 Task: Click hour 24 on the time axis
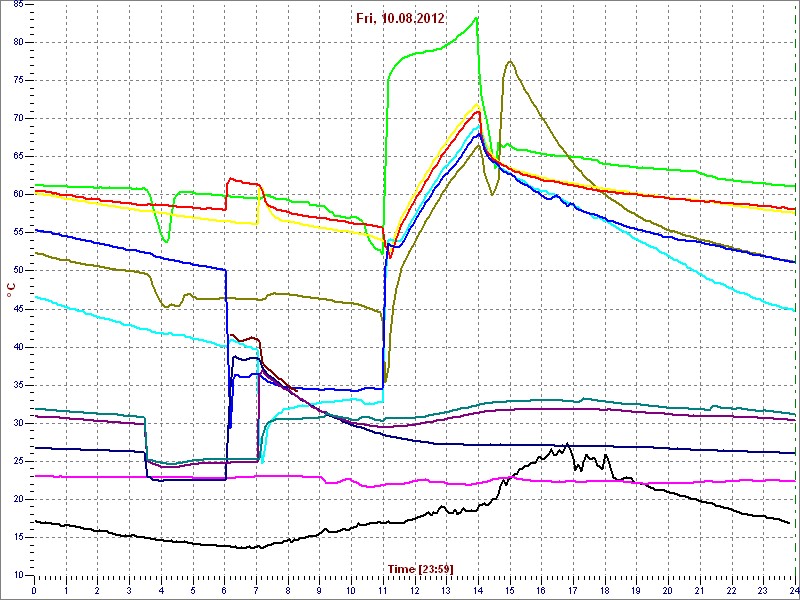[x=794, y=590]
